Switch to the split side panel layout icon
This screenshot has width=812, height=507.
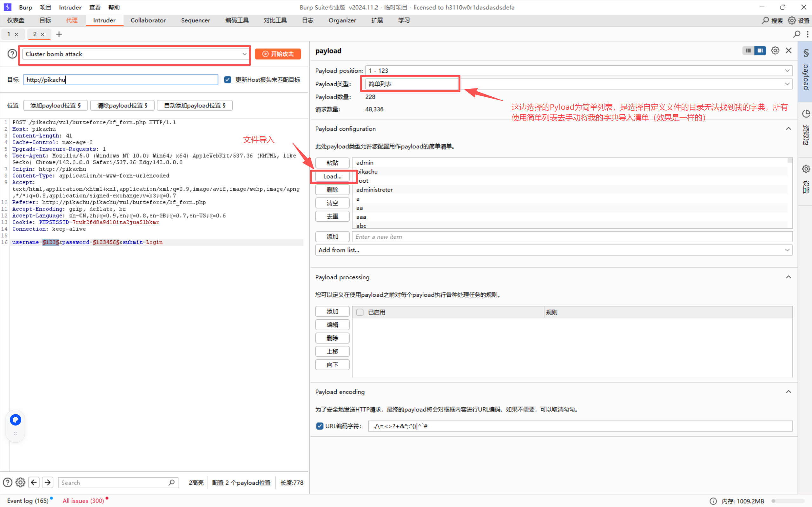[x=760, y=51]
